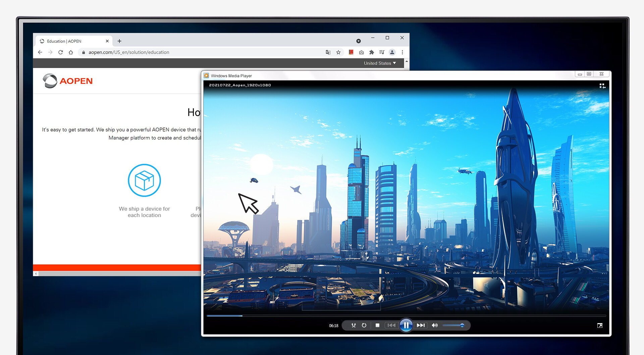The height and width of the screenshot is (355, 644).
Task: Click the horizontal scrollbar left arrow
Action: (x=36, y=274)
